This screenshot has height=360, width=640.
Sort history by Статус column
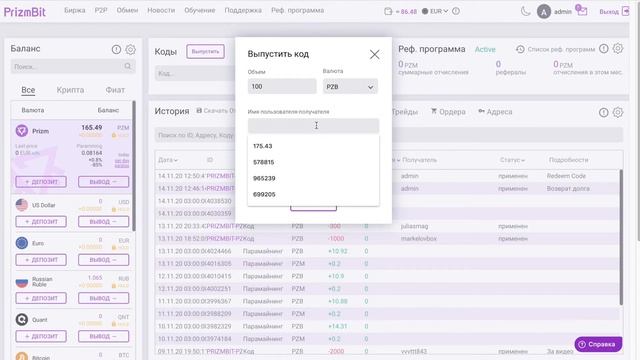click(512, 160)
